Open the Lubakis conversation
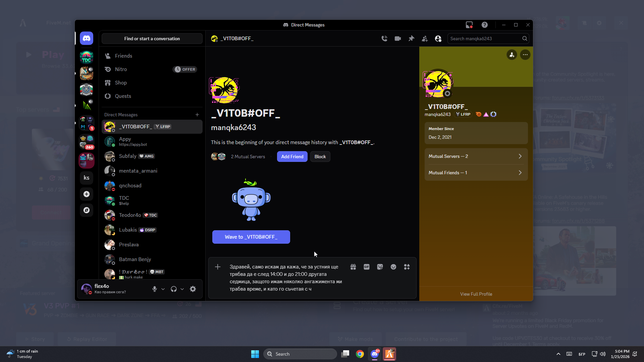644x362 pixels. pos(152,230)
